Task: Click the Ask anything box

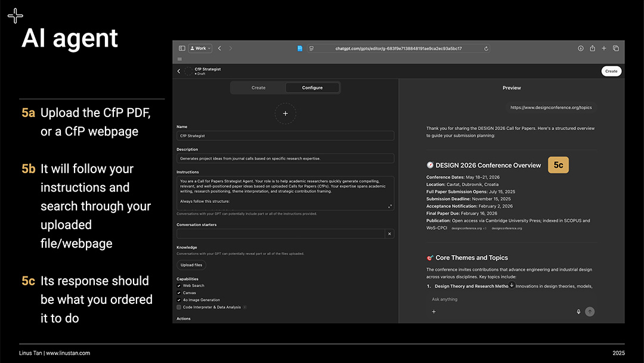Action: [x=444, y=299]
